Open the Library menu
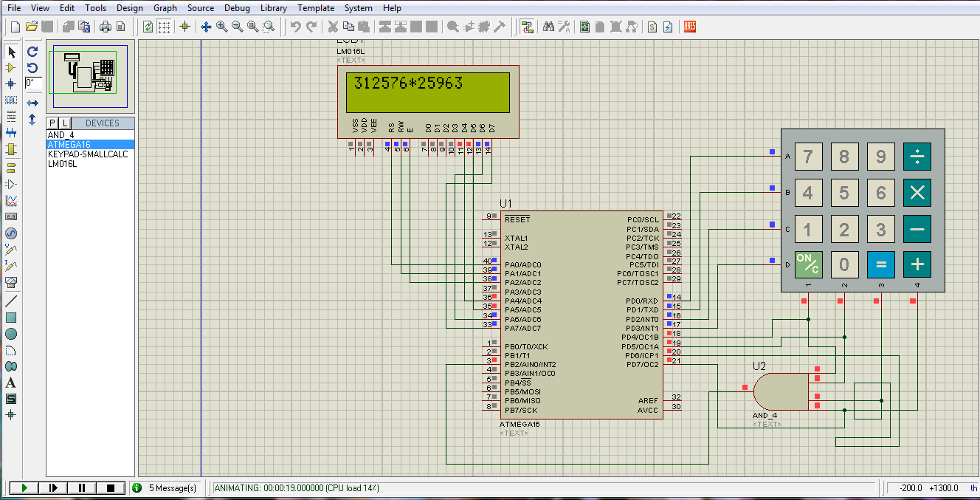The height and width of the screenshot is (500, 980). click(274, 8)
